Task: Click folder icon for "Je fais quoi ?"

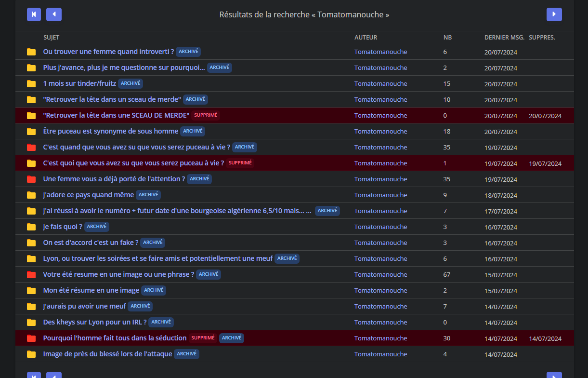Action: [x=31, y=227]
